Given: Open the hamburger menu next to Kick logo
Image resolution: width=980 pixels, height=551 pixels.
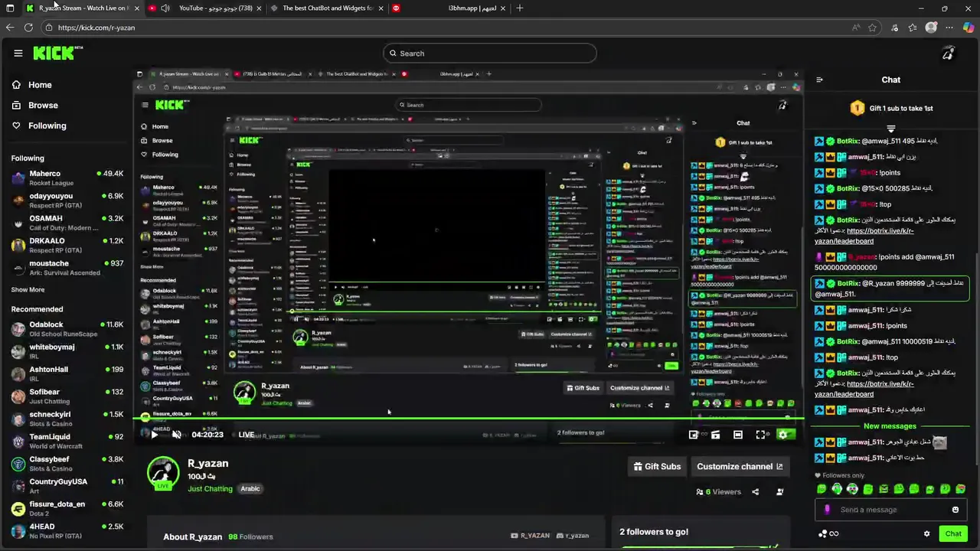Looking at the screenshot, I should (18, 53).
